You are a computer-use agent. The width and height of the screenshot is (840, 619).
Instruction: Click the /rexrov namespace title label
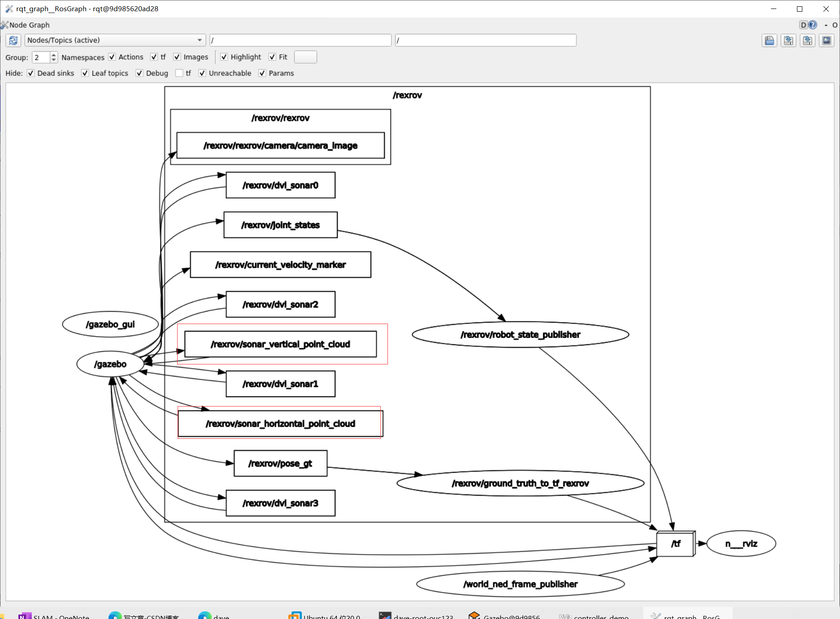pos(407,95)
